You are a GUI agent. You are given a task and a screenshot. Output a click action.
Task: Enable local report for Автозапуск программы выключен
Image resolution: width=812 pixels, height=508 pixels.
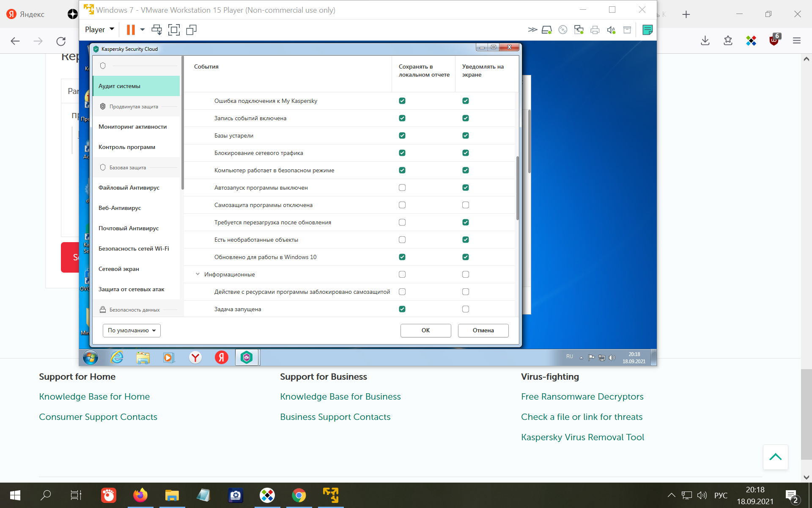click(402, 188)
